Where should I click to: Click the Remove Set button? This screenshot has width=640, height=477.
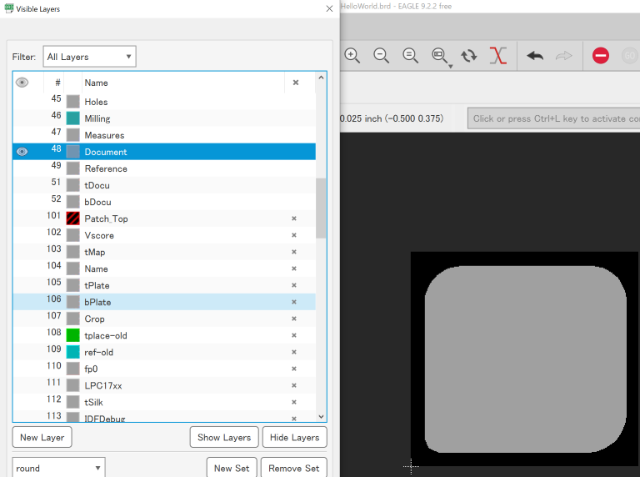click(294, 468)
